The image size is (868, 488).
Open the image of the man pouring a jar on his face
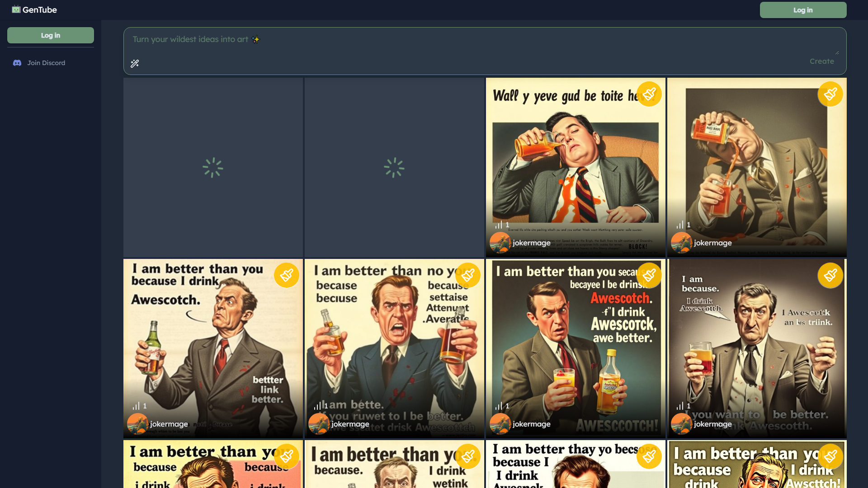click(x=757, y=167)
